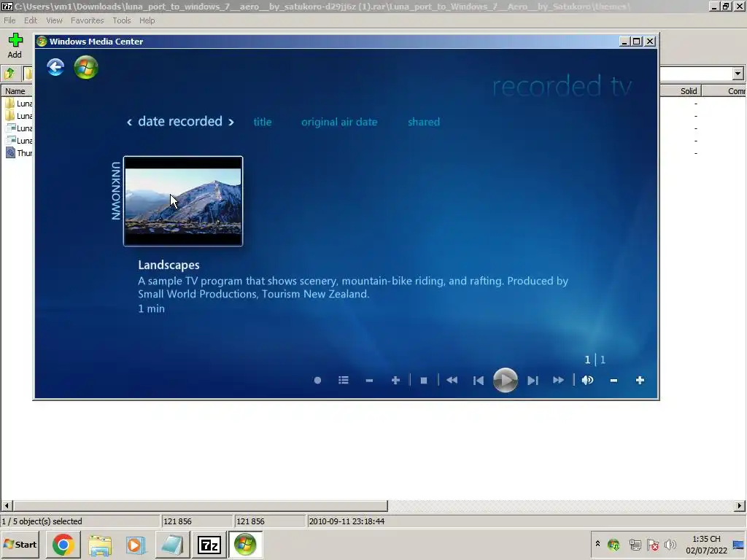This screenshot has height=560, width=747.
Task: Open the network icon in system tray
Action: 634,544
